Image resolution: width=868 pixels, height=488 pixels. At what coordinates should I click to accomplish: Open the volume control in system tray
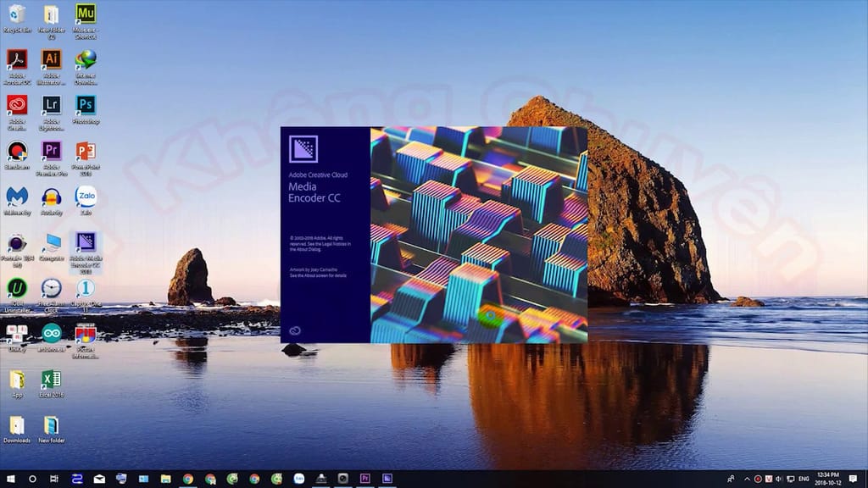click(x=778, y=479)
